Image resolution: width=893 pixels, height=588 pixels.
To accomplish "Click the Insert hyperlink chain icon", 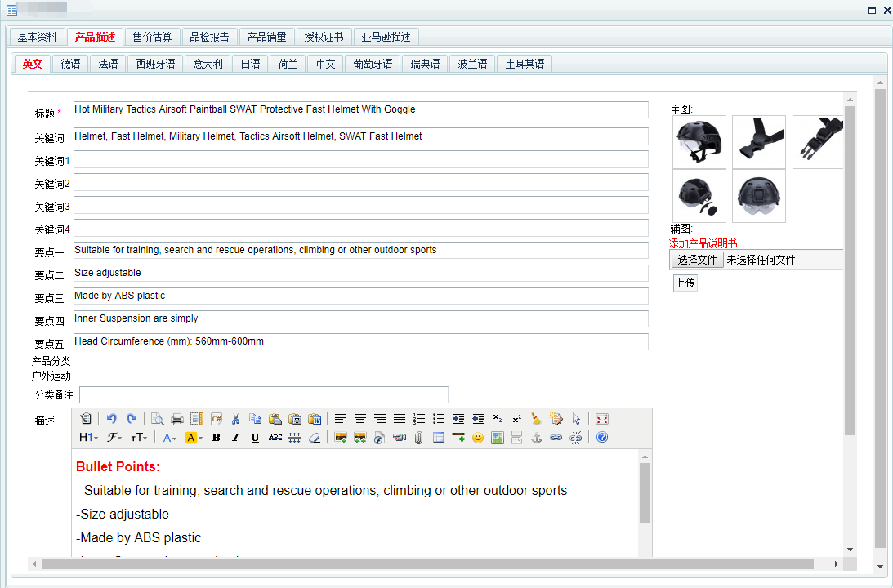I will tap(556, 437).
